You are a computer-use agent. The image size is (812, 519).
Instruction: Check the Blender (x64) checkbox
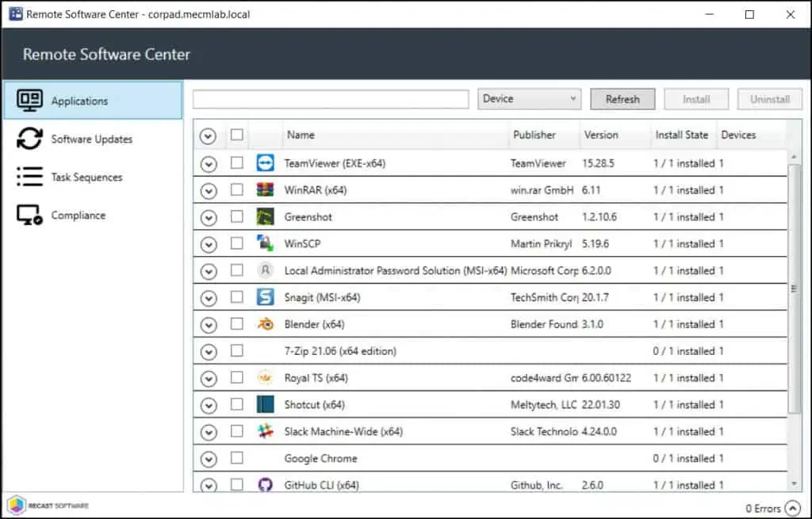(x=236, y=323)
